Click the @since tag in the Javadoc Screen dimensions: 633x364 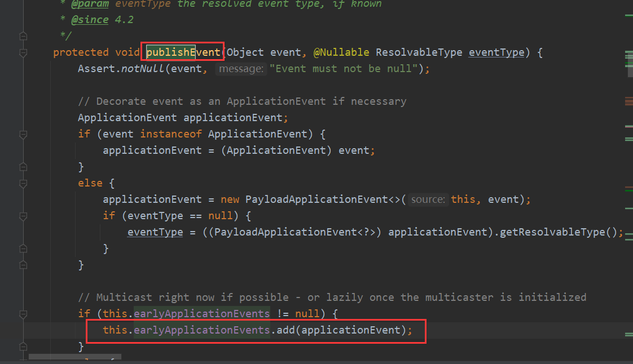(89, 19)
